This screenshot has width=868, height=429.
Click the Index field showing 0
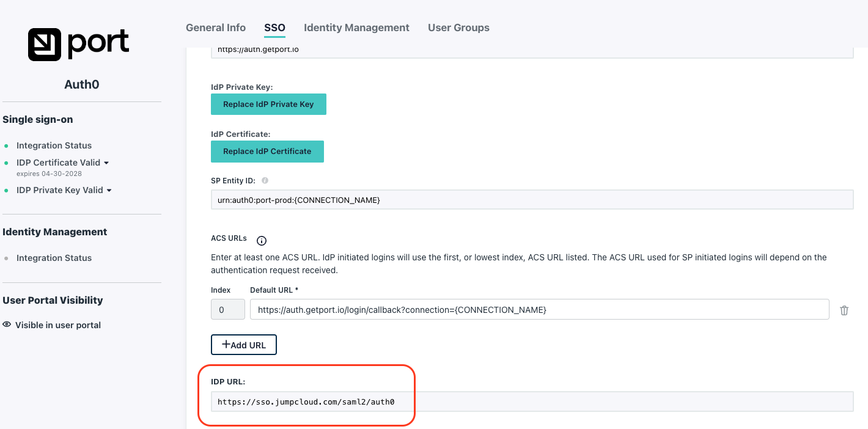(x=227, y=310)
